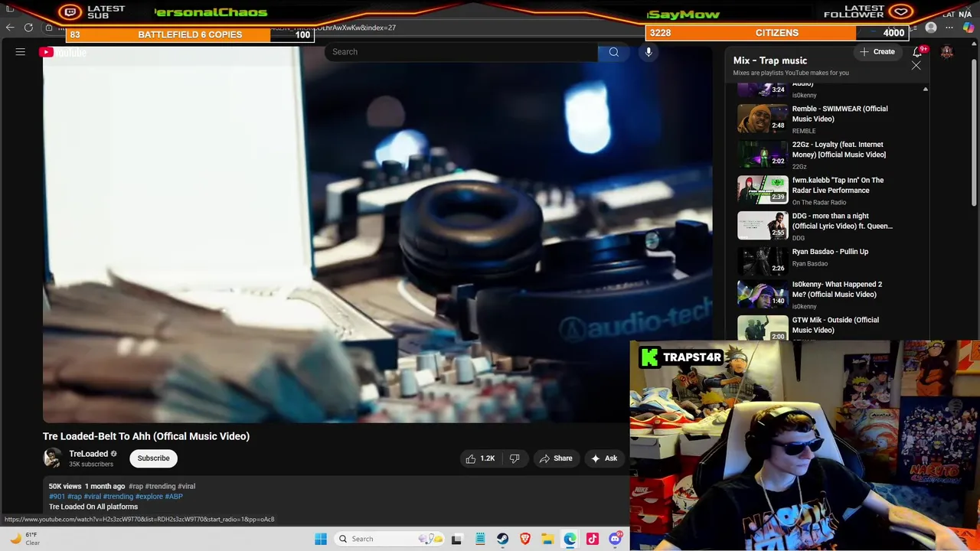Image resolution: width=980 pixels, height=551 pixels.
Task: Open Task View on the taskbar
Action: click(456, 539)
